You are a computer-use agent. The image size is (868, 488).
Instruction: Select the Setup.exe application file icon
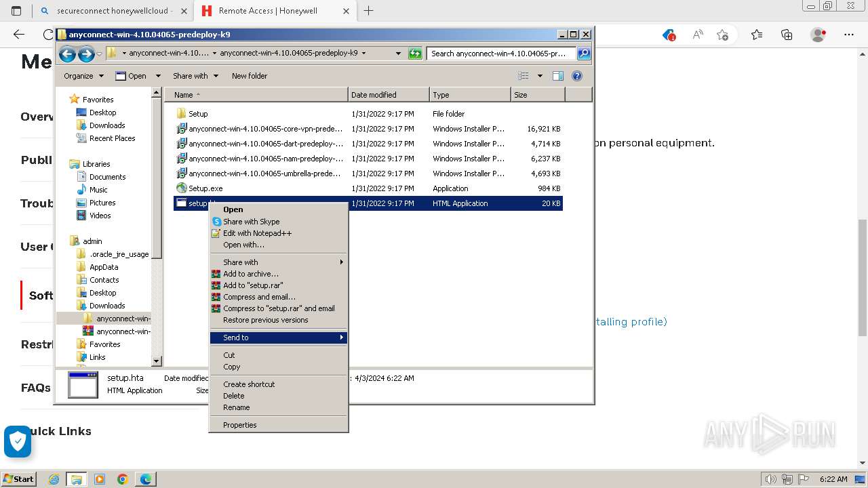pyautogui.click(x=181, y=188)
